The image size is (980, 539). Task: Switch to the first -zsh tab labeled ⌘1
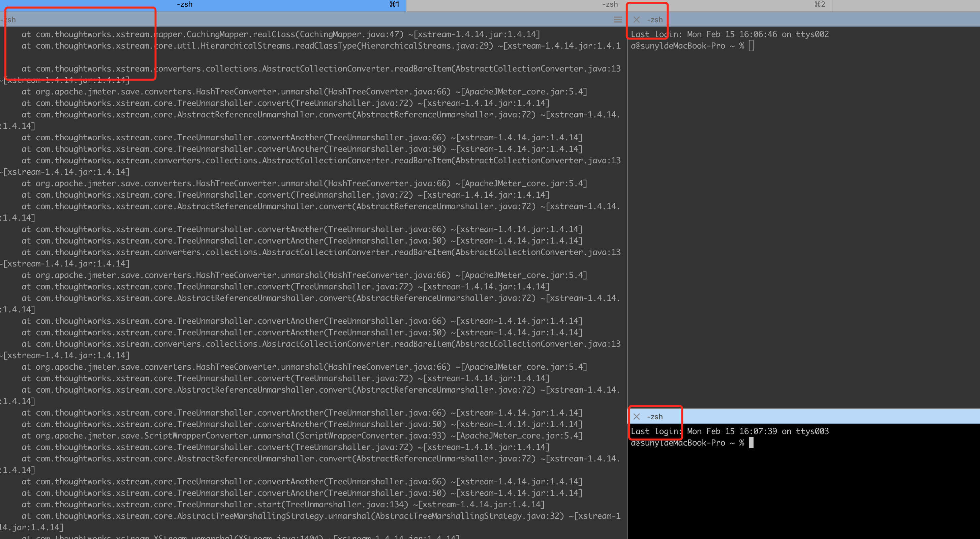point(203,5)
